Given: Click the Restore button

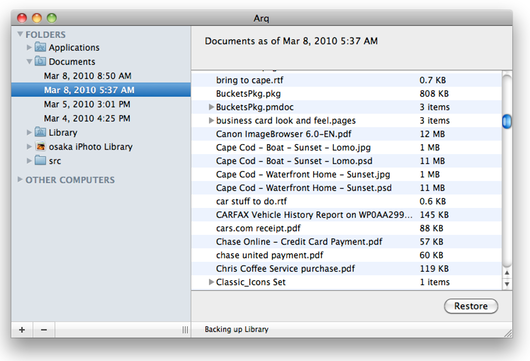Looking at the screenshot, I should (x=471, y=306).
